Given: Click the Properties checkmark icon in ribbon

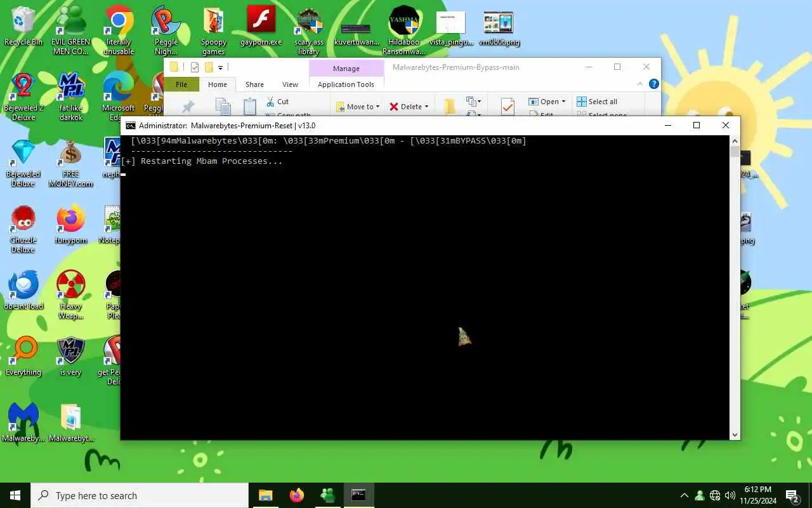Looking at the screenshot, I should coord(507,107).
